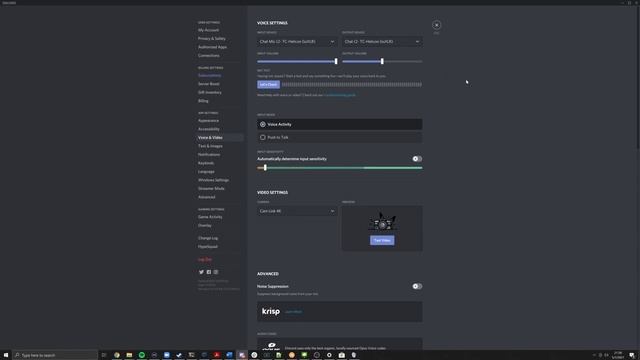
Task: Open Discord's Instagram icon link
Action: [216, 272]
